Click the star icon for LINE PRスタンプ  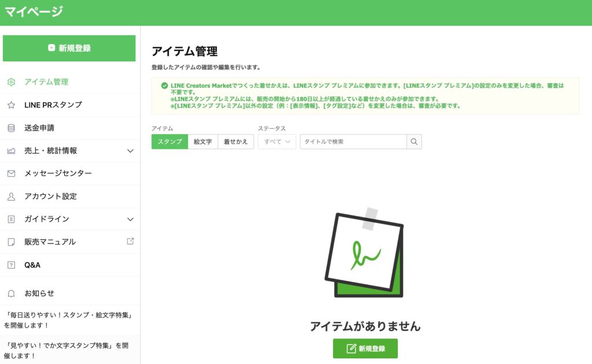pyautogui.click(x=12, y=105)
